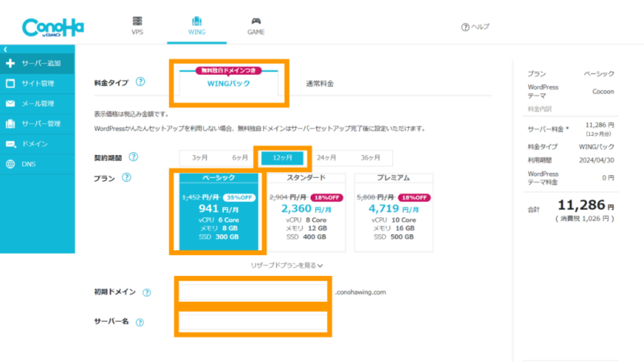Click the site management window icon
644x362 pixels.
point(10,84)
